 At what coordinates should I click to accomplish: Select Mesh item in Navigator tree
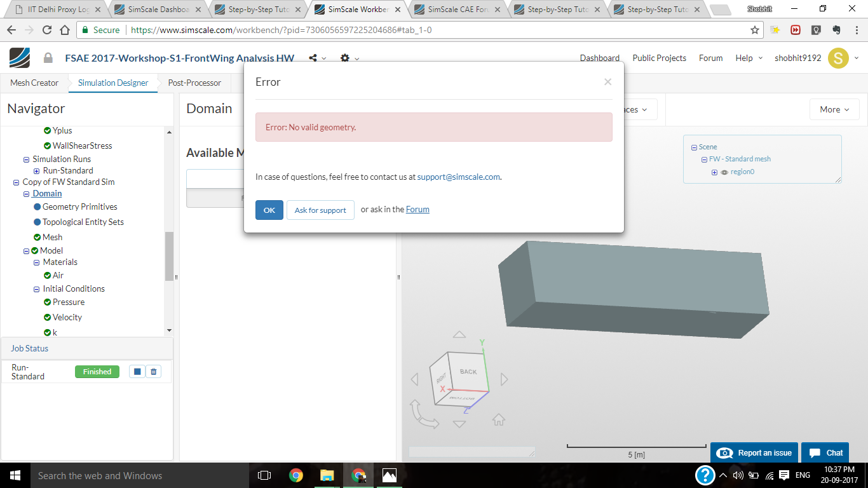tap(52, 237)
